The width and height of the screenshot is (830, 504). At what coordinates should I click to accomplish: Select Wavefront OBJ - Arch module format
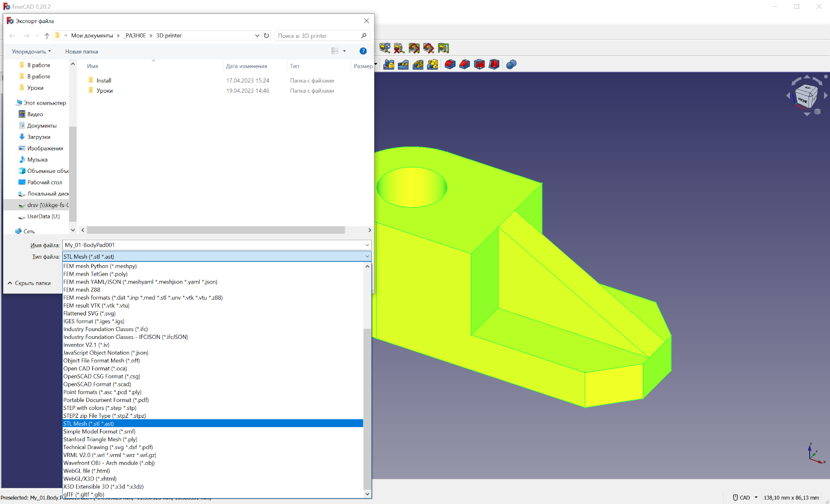point(109,463)
